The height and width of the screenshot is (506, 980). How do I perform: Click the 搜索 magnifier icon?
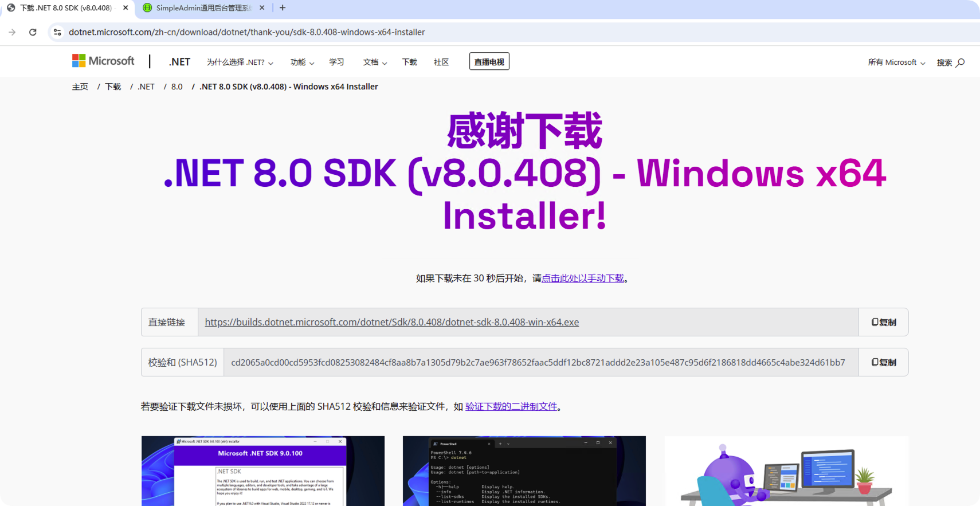click(x=961, y=62)
